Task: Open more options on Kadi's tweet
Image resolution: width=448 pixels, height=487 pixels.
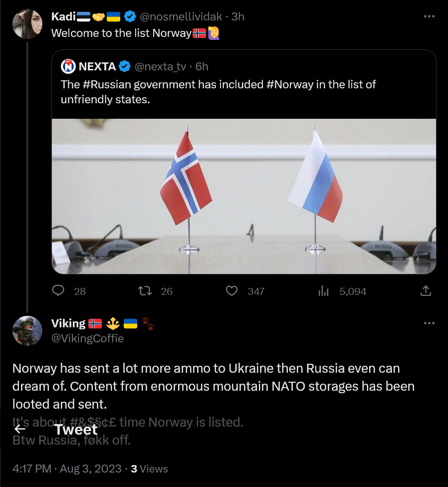Action: pos(429,16)
